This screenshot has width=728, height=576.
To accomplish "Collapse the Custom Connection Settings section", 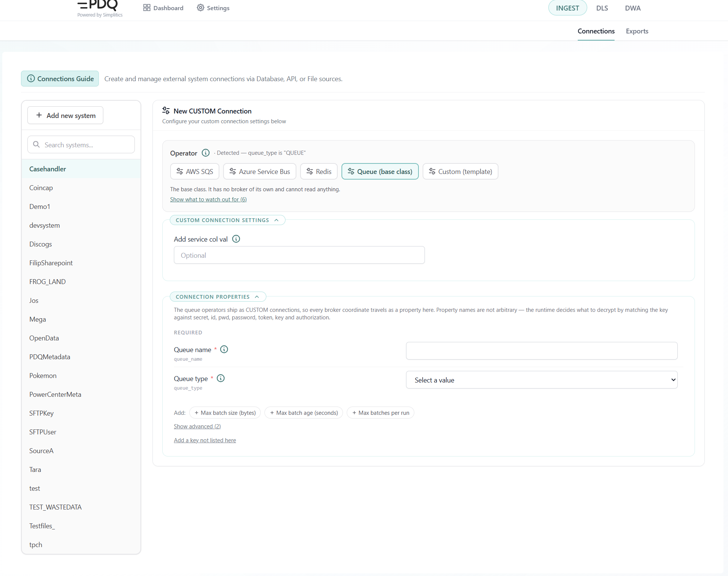I will click(x=227, y=220).
